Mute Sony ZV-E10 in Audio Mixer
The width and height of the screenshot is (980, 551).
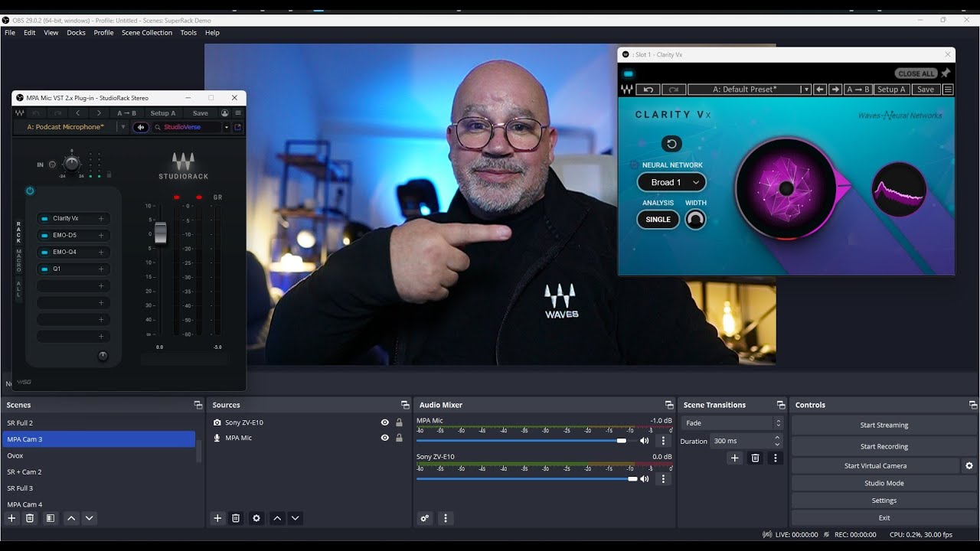[645, 479]
